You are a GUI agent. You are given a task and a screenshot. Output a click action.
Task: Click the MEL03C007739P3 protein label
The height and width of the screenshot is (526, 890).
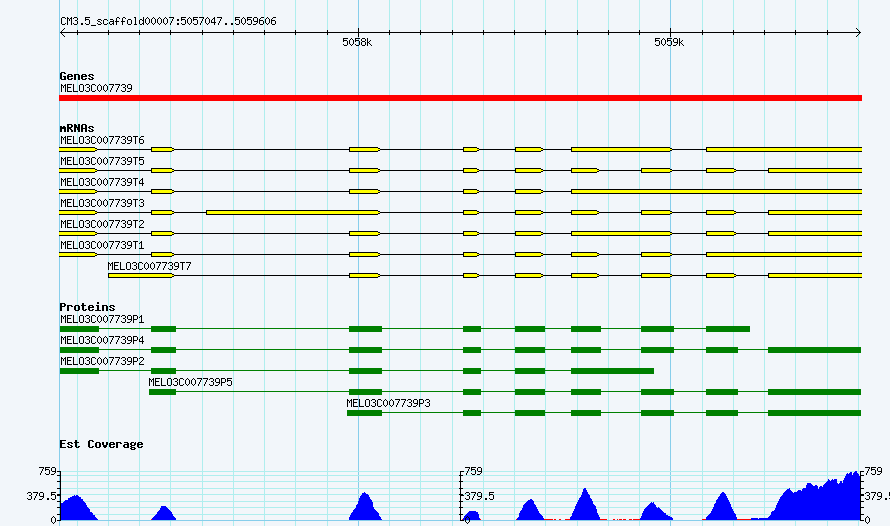click(388, 403)
